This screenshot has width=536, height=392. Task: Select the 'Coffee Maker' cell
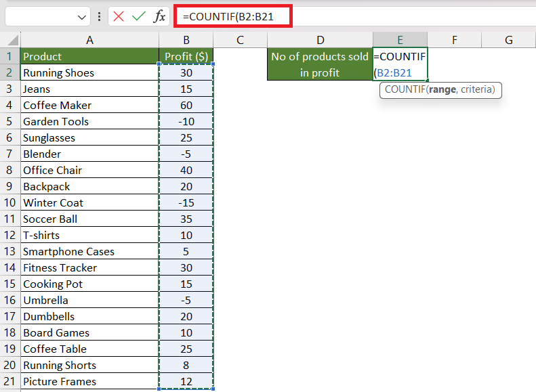pyautogui.click(x=89, y=105)
